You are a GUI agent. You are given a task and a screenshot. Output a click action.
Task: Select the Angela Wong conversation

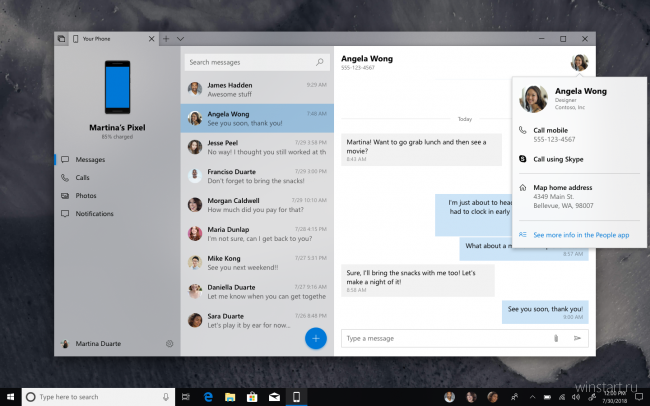point(257,118)
